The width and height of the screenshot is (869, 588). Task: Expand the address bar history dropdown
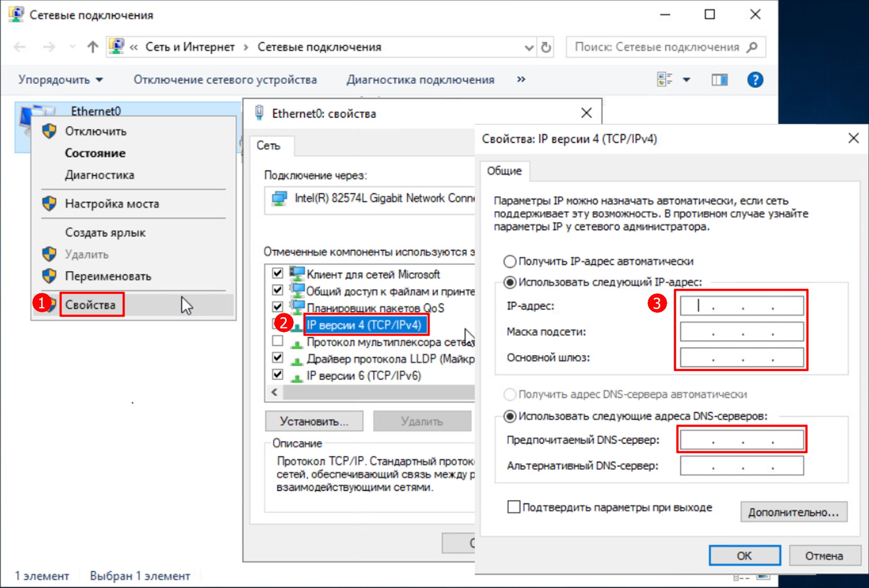click(x=528, y=47)
